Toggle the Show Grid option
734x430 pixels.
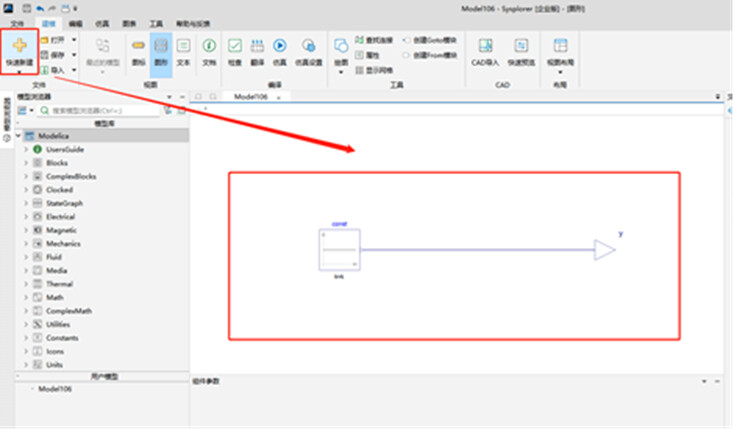click(374, 70)
